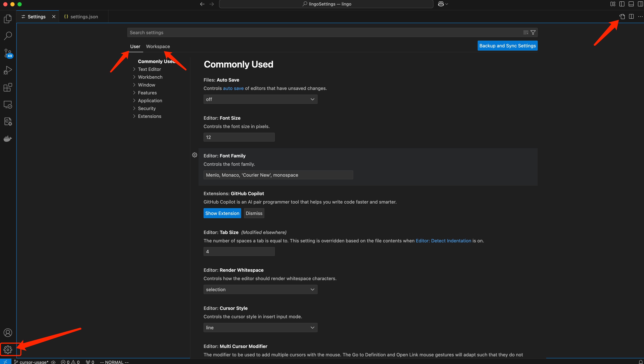Click the gear beside Editor: Font Family
Image resolution: width=644 pixels, height=364 pixels.
[x=194, y=155]
